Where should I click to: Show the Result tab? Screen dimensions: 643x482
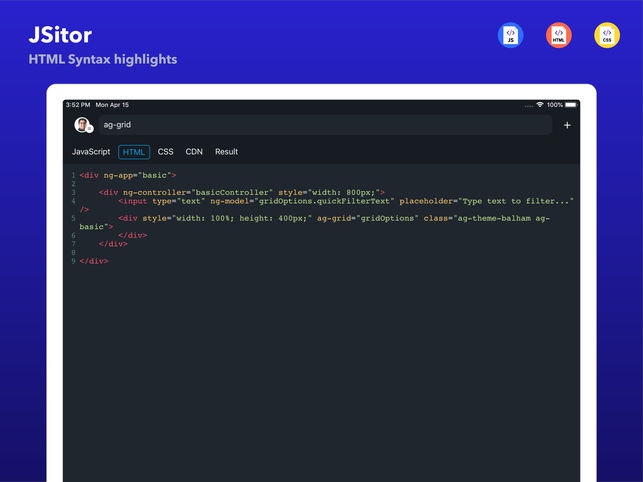(226, 152)
